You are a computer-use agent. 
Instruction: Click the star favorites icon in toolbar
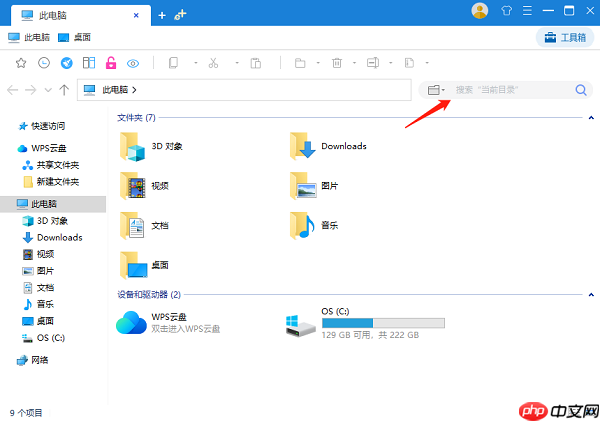pos(21,63)
